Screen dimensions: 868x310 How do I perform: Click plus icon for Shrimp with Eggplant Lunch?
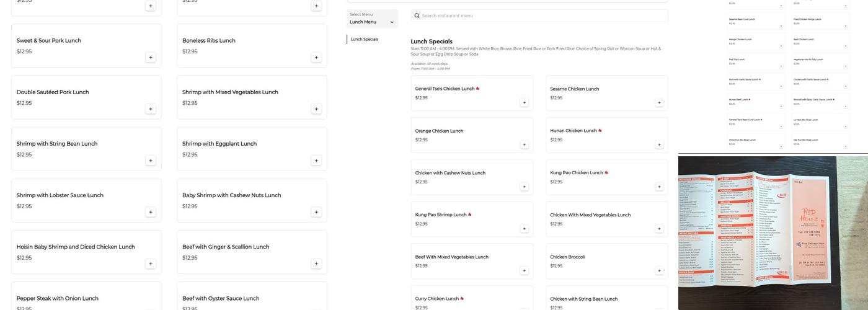click(x=316, y=161)
